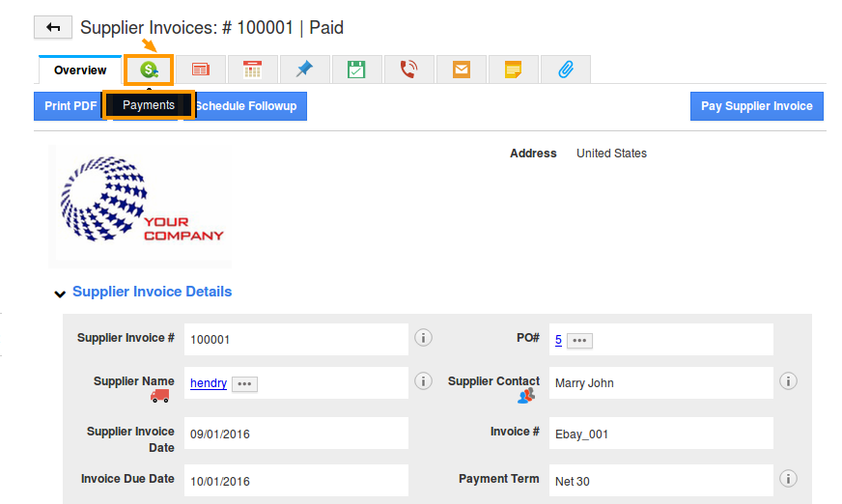Click the info icon beside Supplier Name field
The image size is (842, 504).
tap(423, 381)
